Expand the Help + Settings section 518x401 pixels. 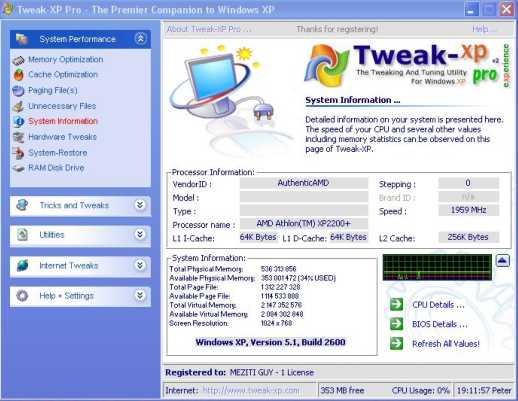click(140, 295)
